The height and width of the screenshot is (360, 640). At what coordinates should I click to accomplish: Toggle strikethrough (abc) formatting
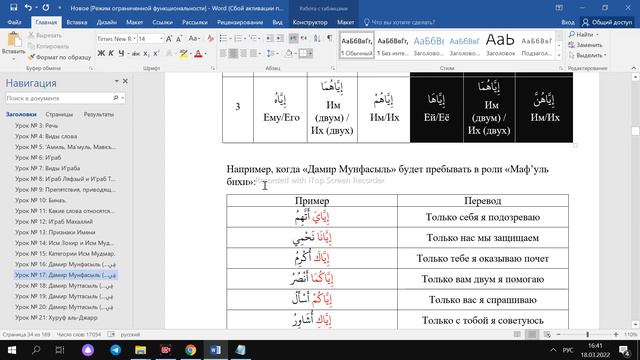click(136, 53)
